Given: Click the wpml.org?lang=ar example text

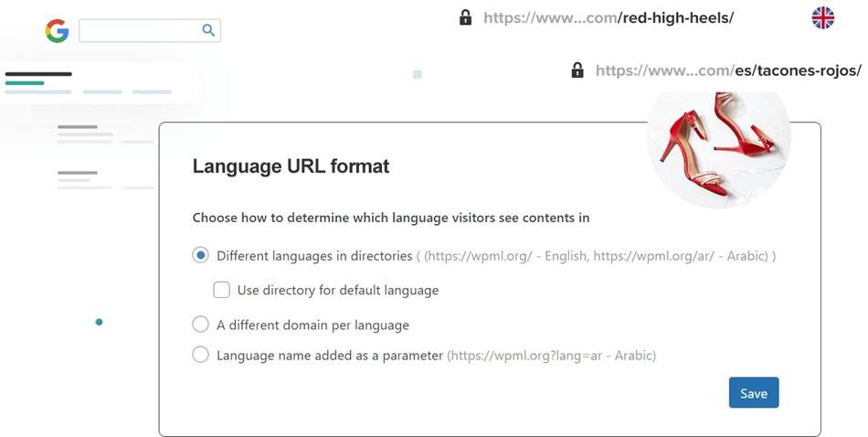Looking at the screenshot, I should [551, 355].
